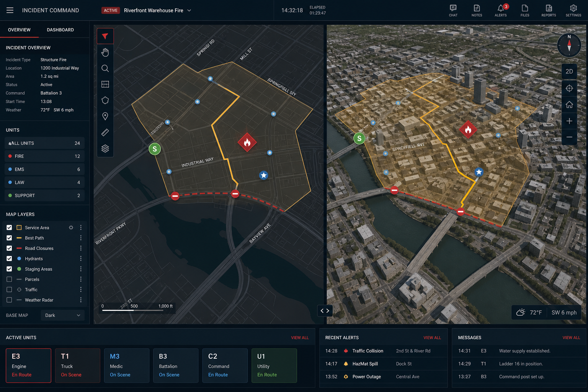Switch to the Dashboard tab
The width and height of the screenshot is (588, 392).
pos(60,30)
